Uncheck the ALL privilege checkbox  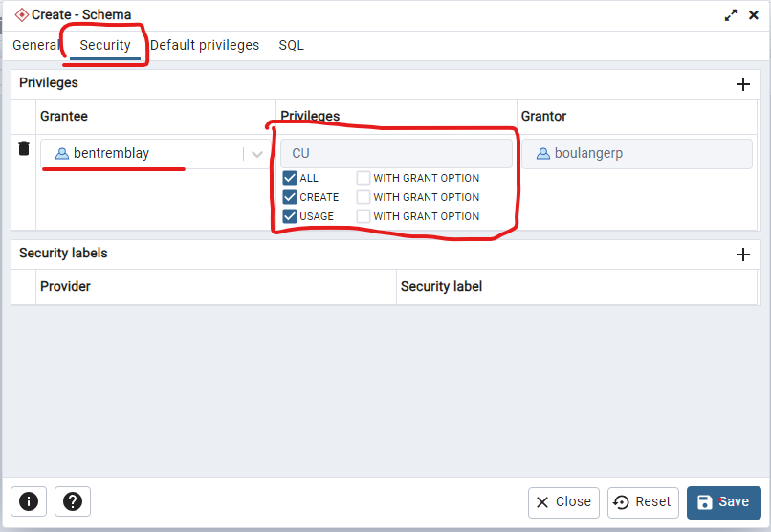pos(290,178)
